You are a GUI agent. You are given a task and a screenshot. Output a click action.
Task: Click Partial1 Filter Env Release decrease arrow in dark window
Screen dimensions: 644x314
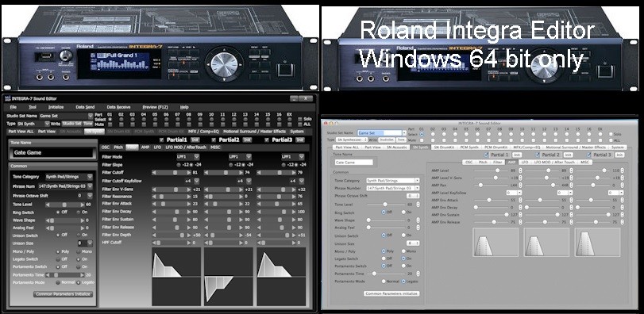153,227
